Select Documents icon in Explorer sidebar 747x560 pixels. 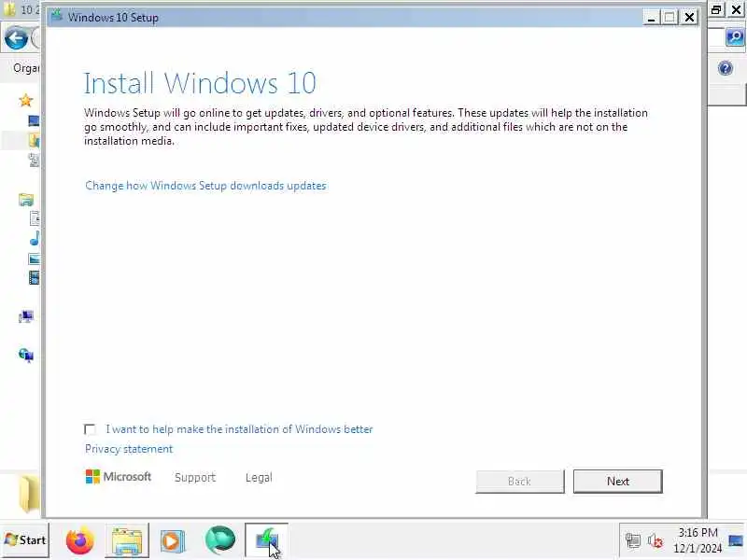click(x=35, y=218)
